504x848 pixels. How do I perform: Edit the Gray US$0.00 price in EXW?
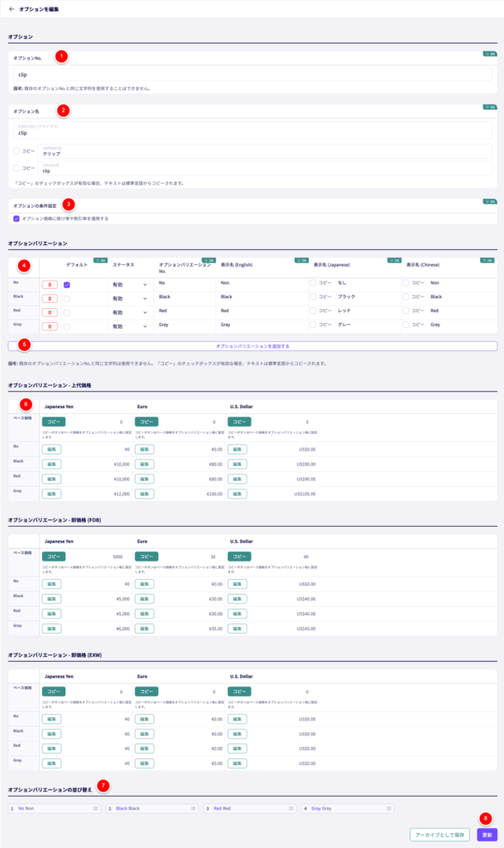pyautogui.click(x=238, y=764)
